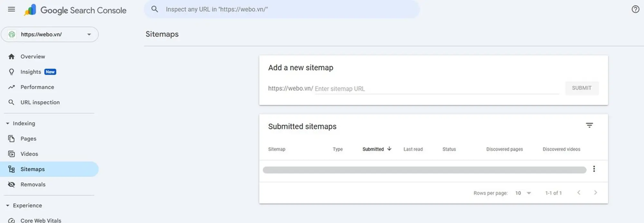Sort by the Last read column header
The image size is (644, 223).
tap(413, 149)
